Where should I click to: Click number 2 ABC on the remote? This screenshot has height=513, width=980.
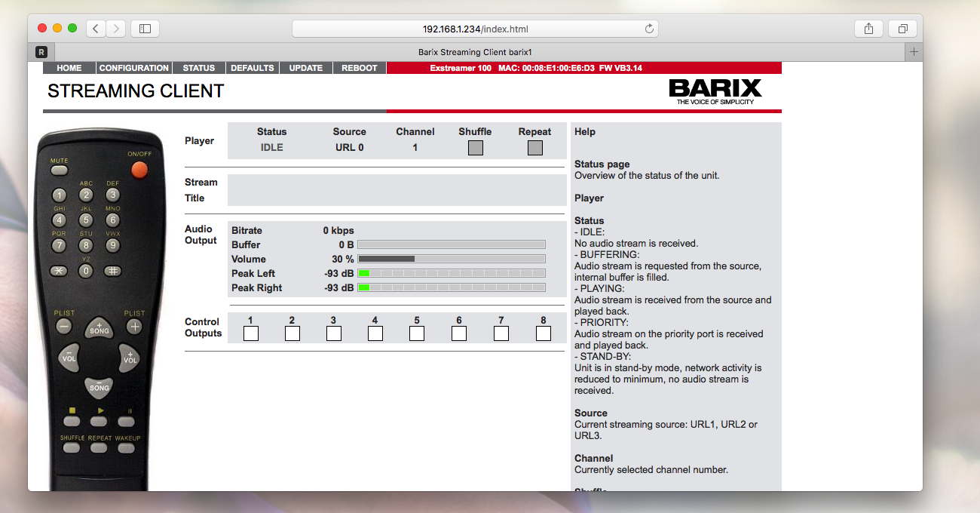click(86, 195)
